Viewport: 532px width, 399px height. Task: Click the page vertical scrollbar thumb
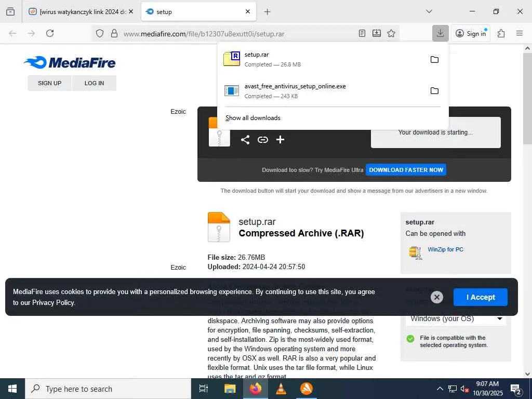point(527,98)
